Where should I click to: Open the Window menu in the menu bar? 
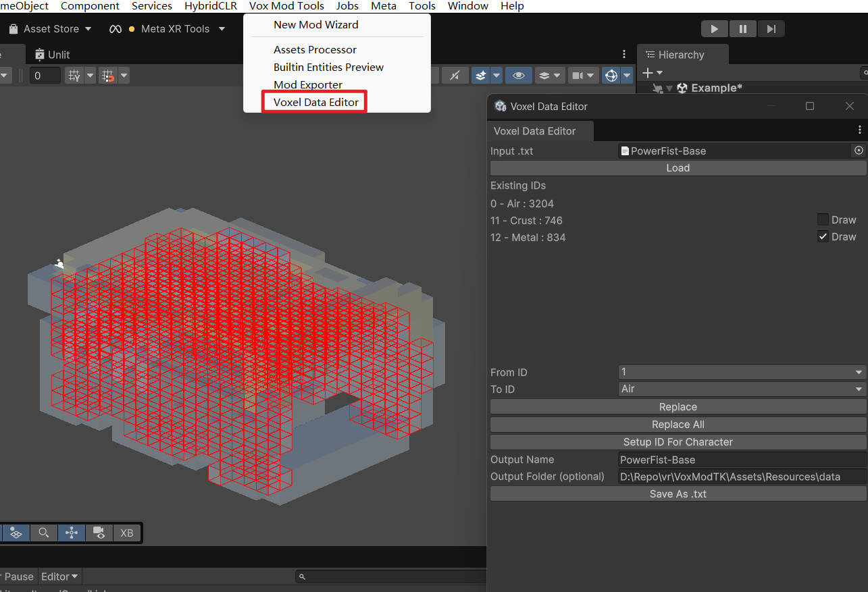pyautogui.click(x=467, y=6)
